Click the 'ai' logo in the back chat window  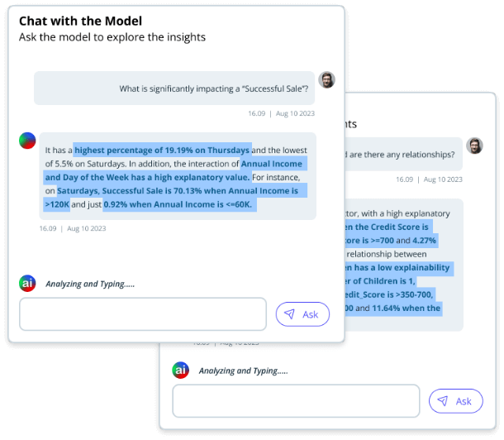click(180, 370)
